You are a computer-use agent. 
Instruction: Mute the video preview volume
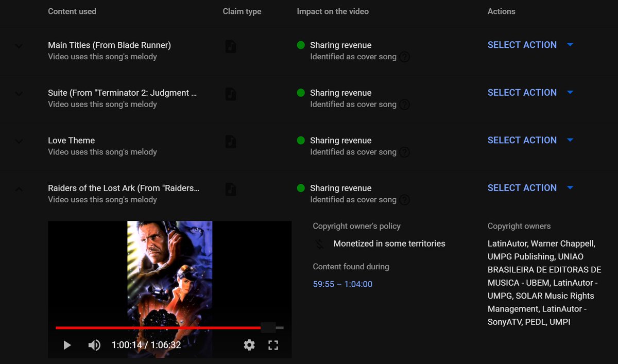tap(94, 345)
